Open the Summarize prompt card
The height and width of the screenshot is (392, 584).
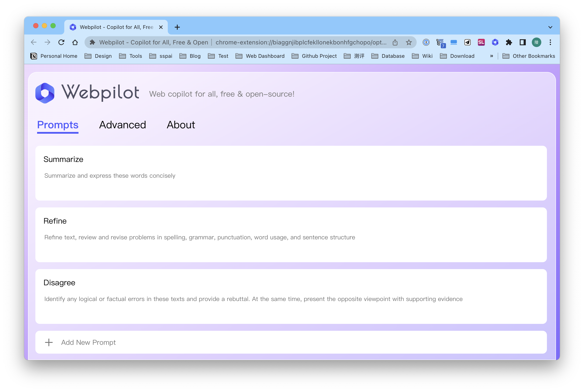(291, 173)
